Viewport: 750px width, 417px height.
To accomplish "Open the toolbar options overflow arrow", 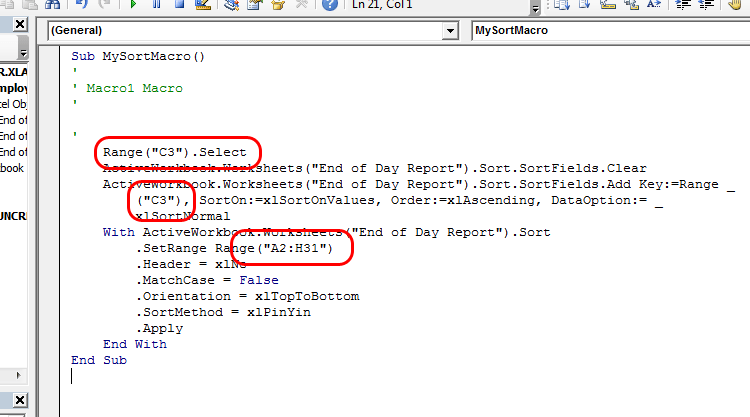I will [x=535, y=7].
